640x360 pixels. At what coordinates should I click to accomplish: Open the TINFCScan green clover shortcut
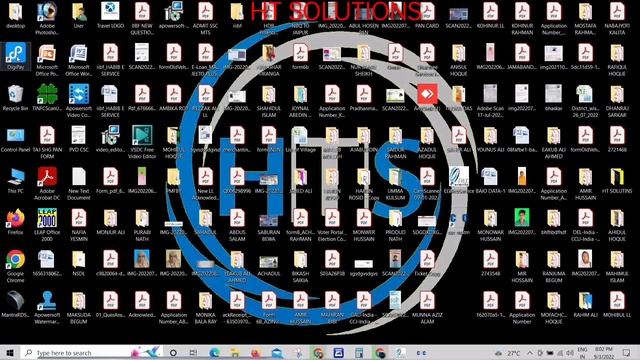coord(47,98)
